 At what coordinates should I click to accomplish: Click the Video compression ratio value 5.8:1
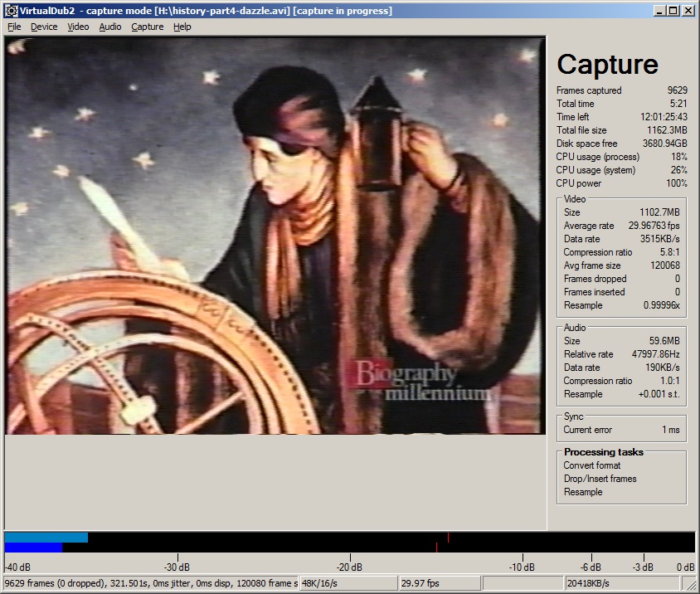coord(669,252)
